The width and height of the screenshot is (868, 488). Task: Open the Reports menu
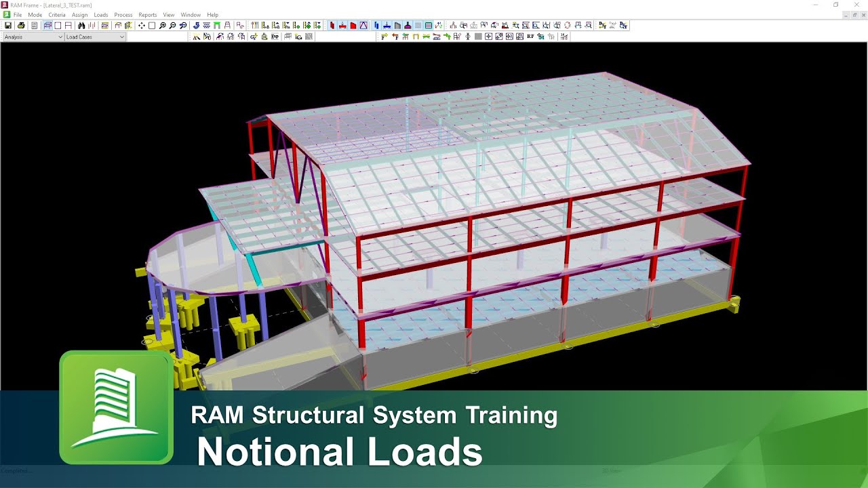pos(147,14)
